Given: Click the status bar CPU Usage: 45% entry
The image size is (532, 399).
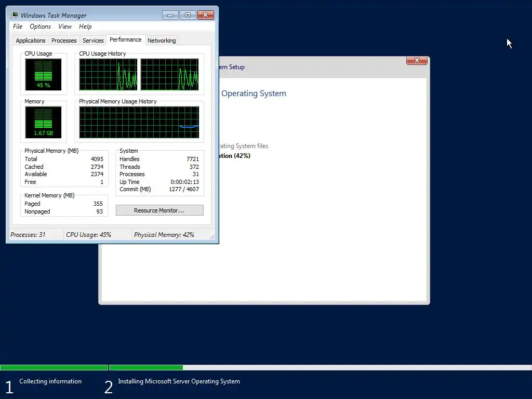Looking at the screenshot, I should point(88,235).
